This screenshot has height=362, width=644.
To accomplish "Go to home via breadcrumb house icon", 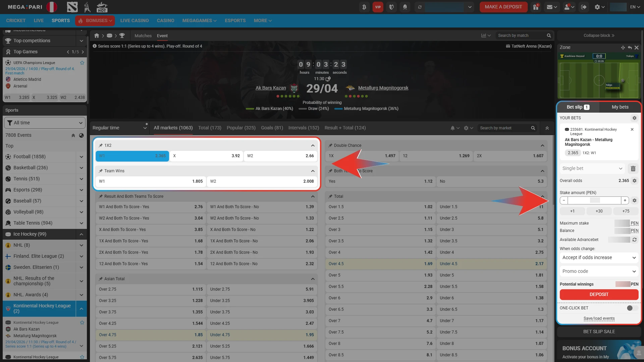I will click(97, 36).
